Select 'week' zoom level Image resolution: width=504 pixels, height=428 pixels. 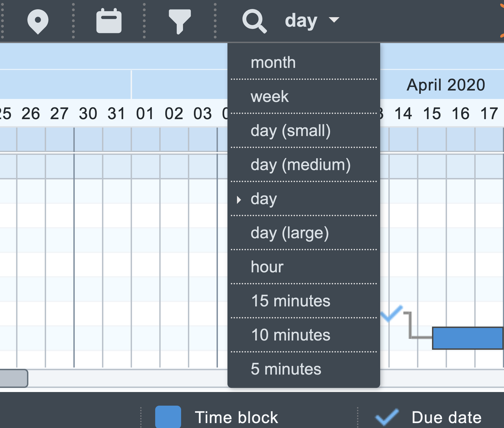[269, 96]
